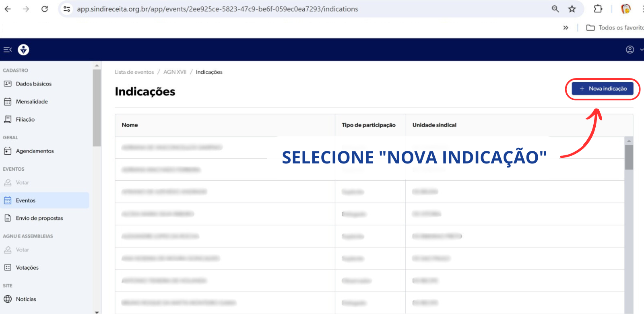This screenshot has width=644, height=314.
Task: Click the Nova indicação button
Action: (x=603, y=89)
